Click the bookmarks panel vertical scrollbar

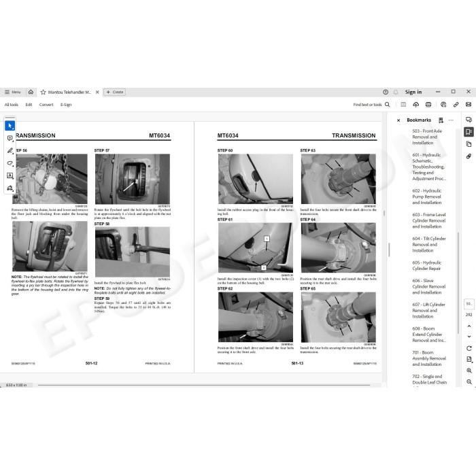(458, 283)
